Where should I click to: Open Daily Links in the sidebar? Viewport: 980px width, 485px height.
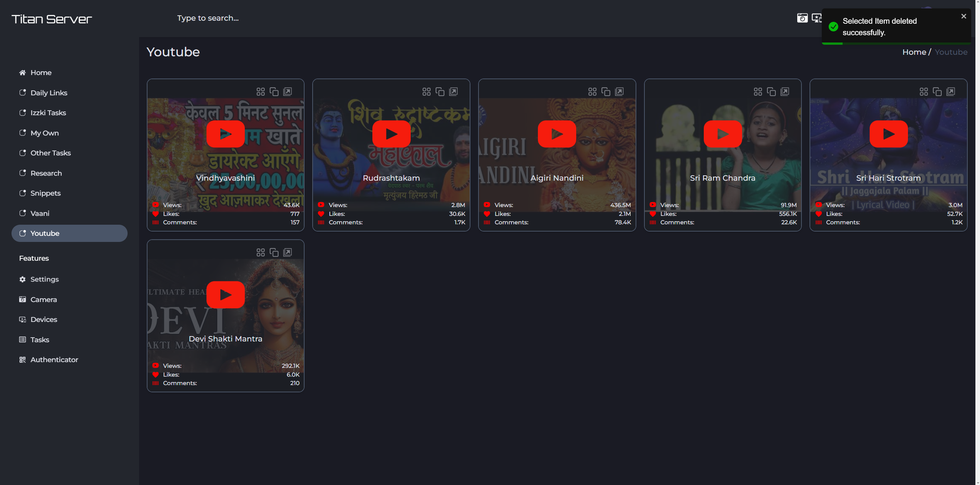(x=69, y=93)
